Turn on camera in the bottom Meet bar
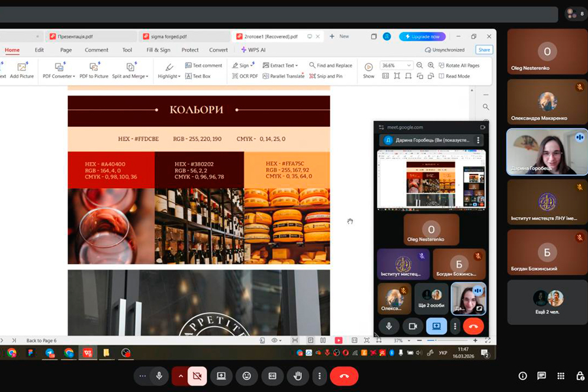588x392 pixels. click(197, 376)
